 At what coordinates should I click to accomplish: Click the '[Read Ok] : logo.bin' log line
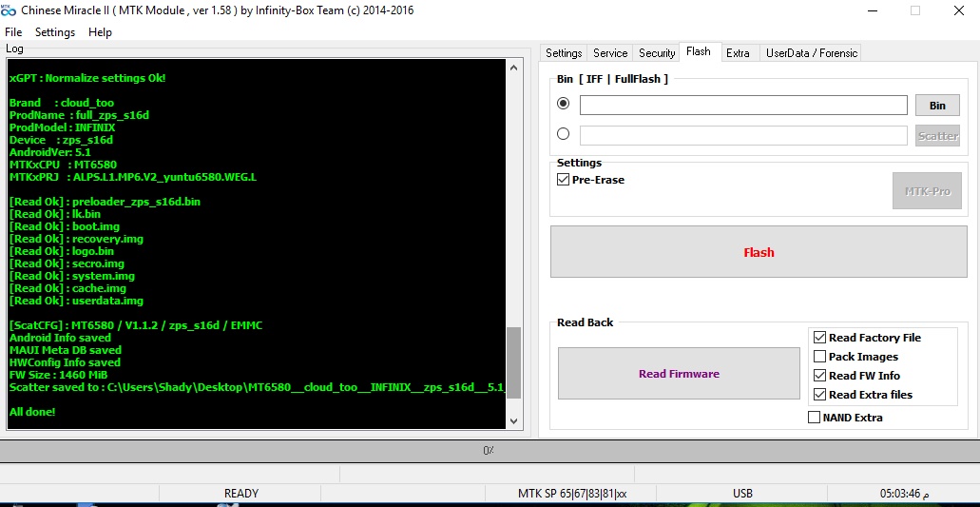(x=62, y=251)
